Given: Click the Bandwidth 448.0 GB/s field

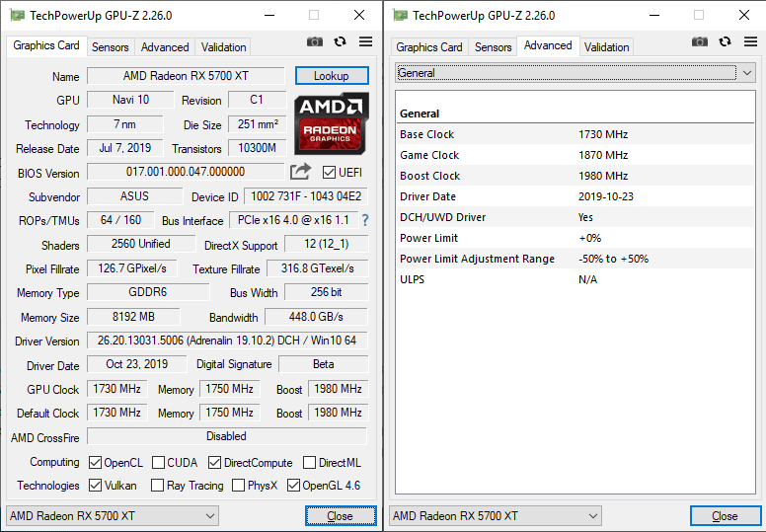Looking at the screenshot, I should [x=316, y=317].
